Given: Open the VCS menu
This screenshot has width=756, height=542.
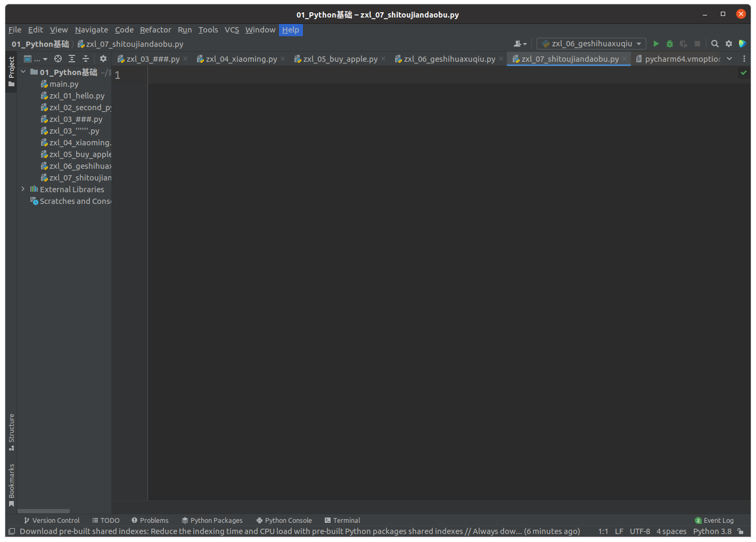Looking at the screenshot, I should [x=232, y=30].
